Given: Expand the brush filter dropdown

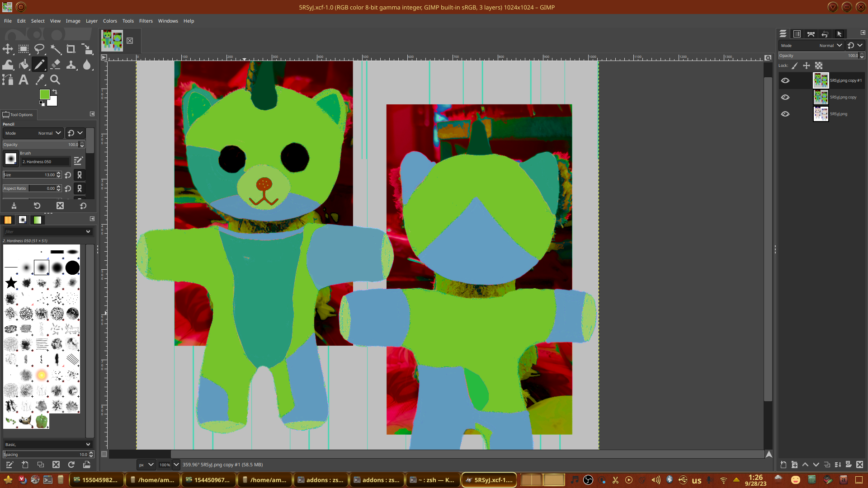Looking at the screenshot, I should tap(88, 231).
